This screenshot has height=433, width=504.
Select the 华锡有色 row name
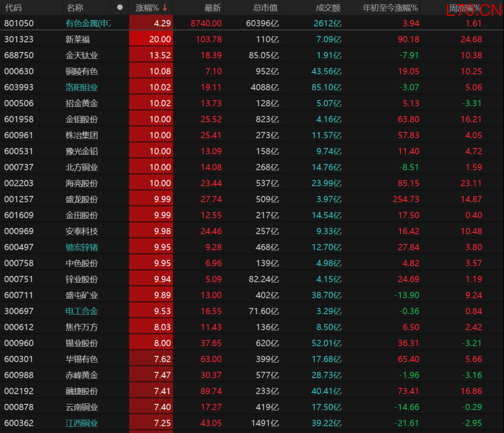(x=82, y=359)
